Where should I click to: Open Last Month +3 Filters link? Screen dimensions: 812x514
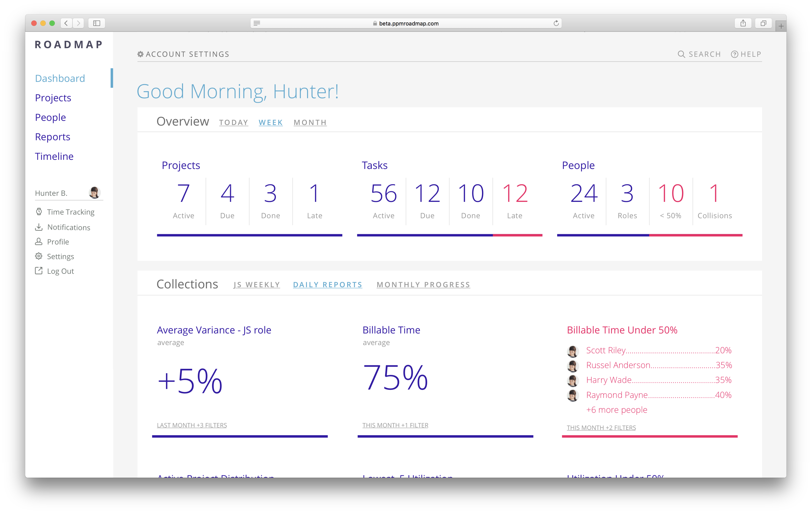point(192,425)
